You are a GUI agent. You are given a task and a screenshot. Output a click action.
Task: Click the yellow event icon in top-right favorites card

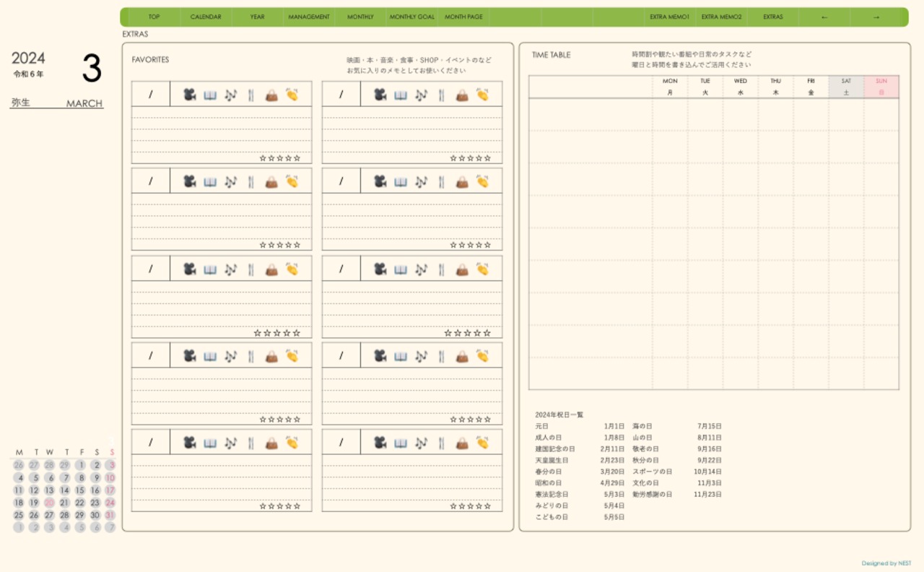[x=482, y=95]
